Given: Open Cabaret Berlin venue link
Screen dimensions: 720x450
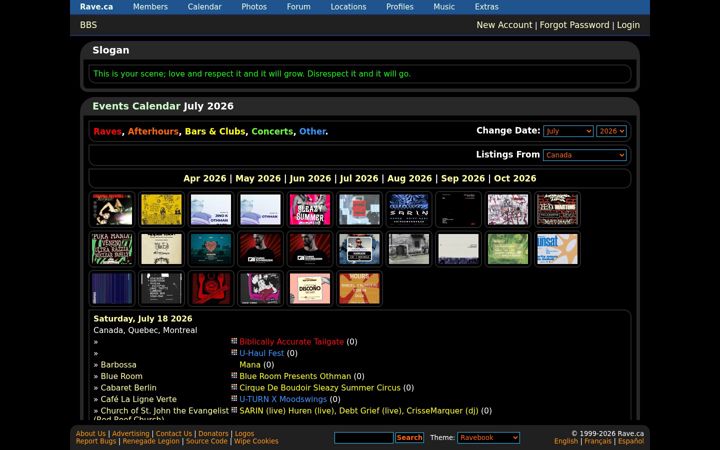Looking at the screenshot, I should (129, 388).
